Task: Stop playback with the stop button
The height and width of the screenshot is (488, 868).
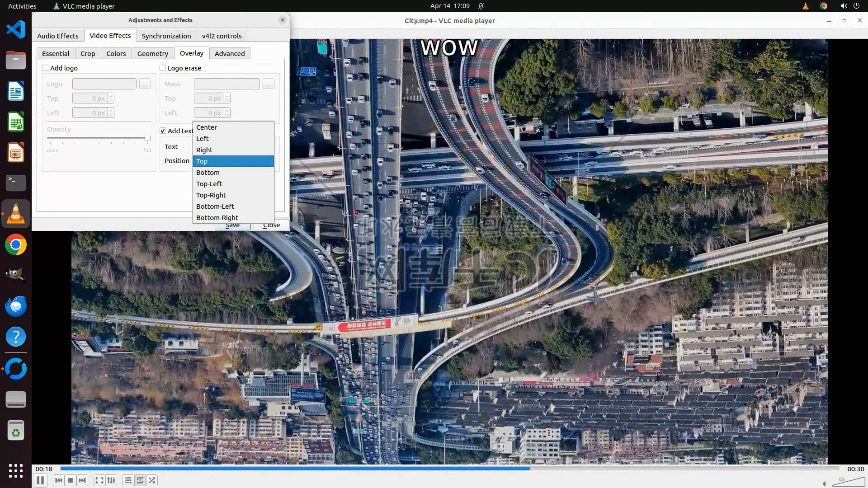Action: 71,480
